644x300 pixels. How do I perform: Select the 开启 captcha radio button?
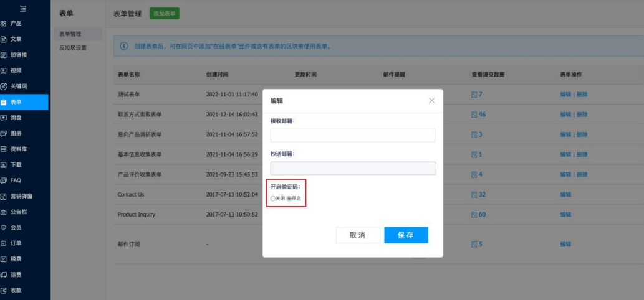click(x=289, y=199)
